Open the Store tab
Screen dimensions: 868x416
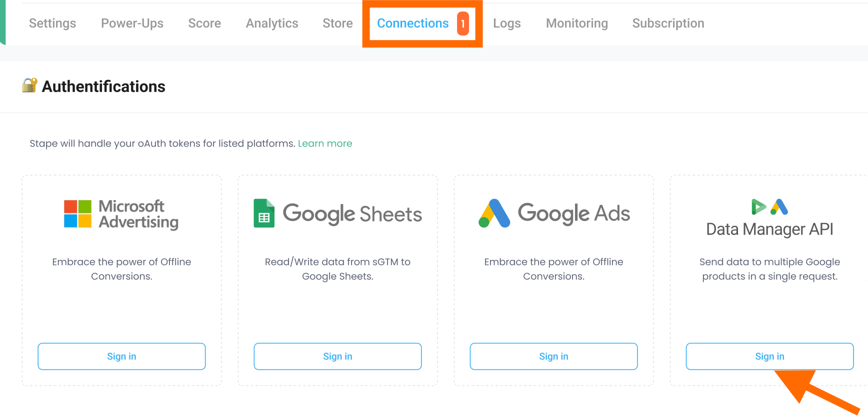pyautogui.click(x=337, y=23)
